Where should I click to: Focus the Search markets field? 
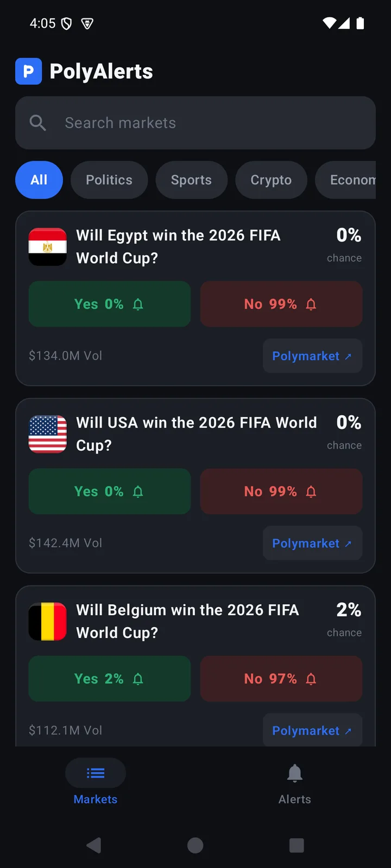pos(195,123)
